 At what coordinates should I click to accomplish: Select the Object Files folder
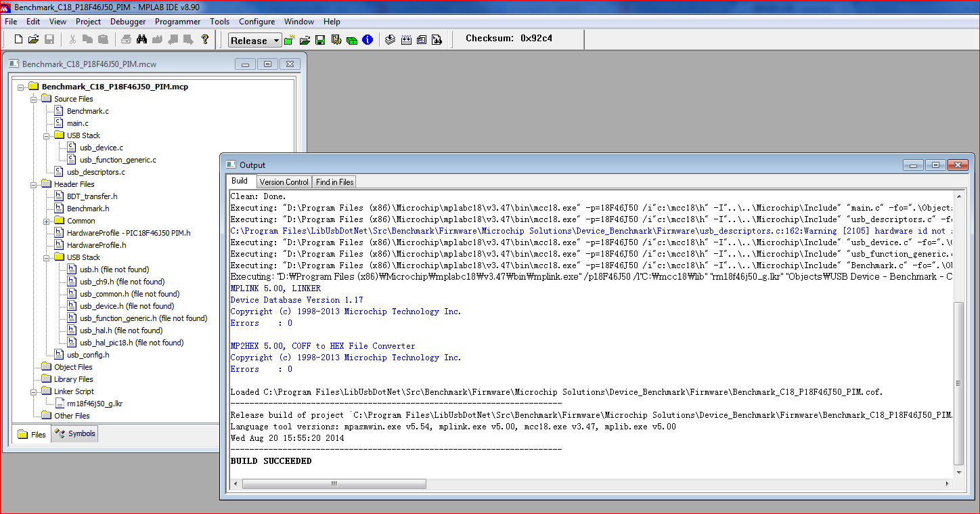tap(73, 367)
